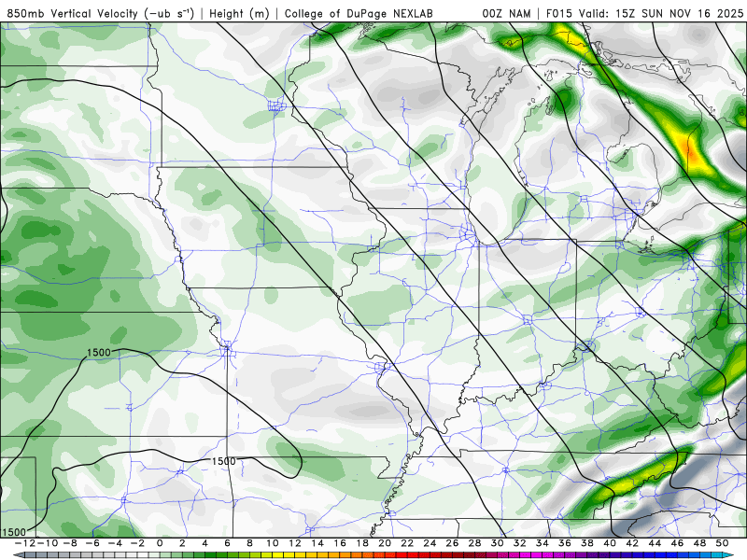747x560 pixels.
Task: Click the left arrow tip of the color bar
Action: click(18, 555)
